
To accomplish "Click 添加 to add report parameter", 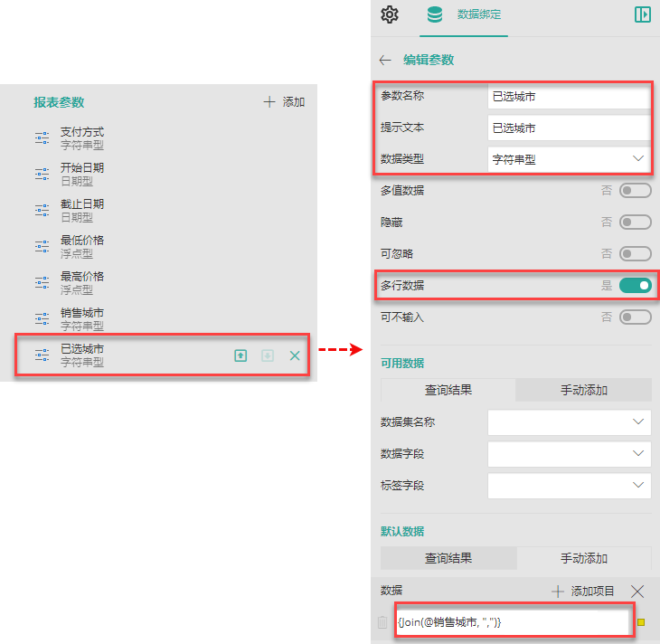I will 284,102.
